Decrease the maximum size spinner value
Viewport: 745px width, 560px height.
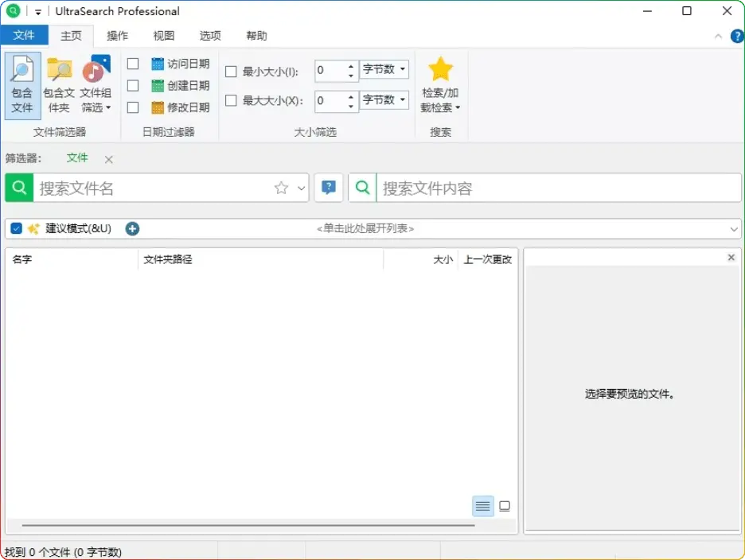351,107
